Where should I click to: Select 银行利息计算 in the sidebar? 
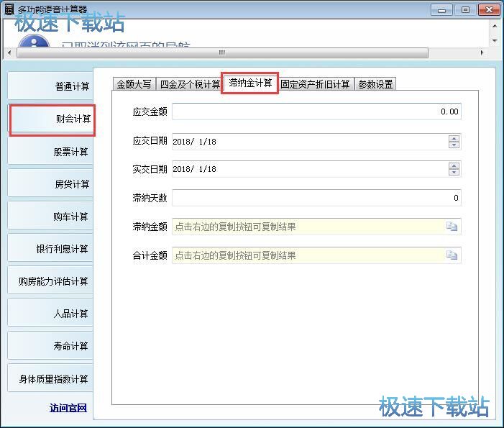(x=50, y=249)
